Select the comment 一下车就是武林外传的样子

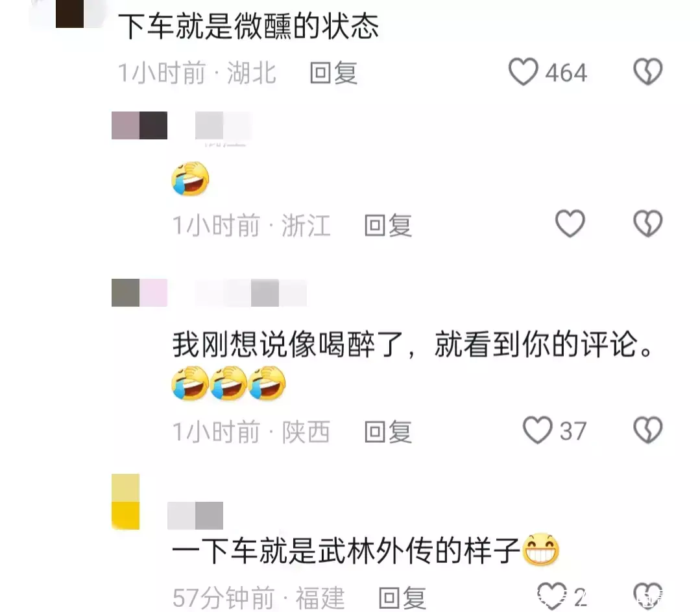[x=346, y=550]
